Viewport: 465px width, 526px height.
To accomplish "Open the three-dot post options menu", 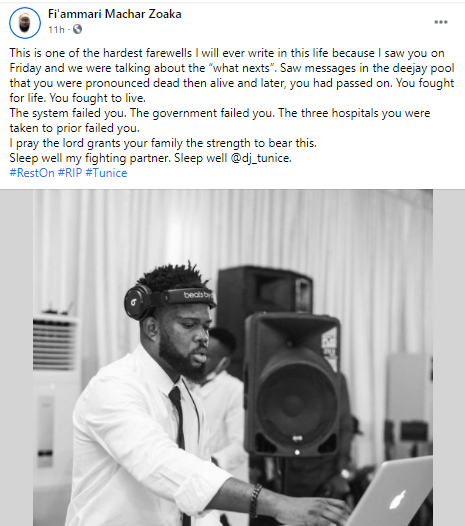I will 441,22.
